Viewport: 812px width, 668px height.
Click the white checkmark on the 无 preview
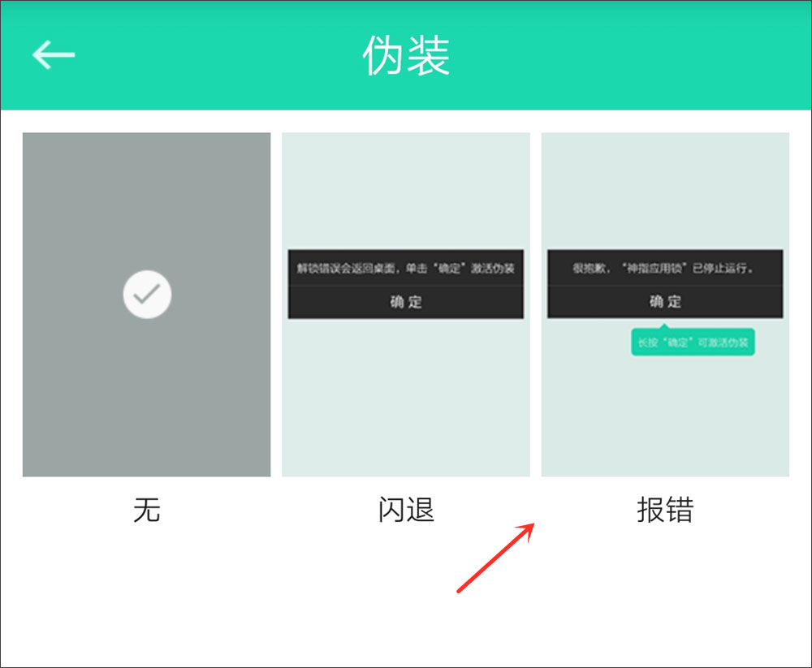tap(147, 294)
